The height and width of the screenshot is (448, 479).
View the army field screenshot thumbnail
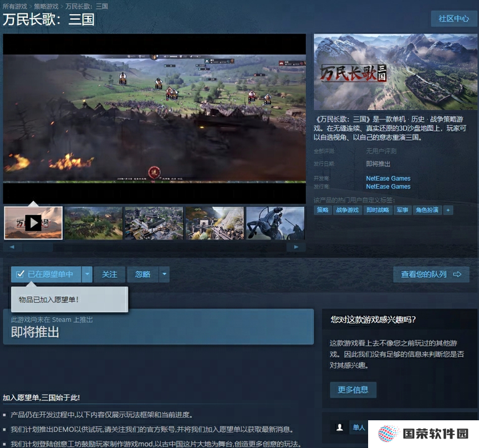(x=94, y=223)
